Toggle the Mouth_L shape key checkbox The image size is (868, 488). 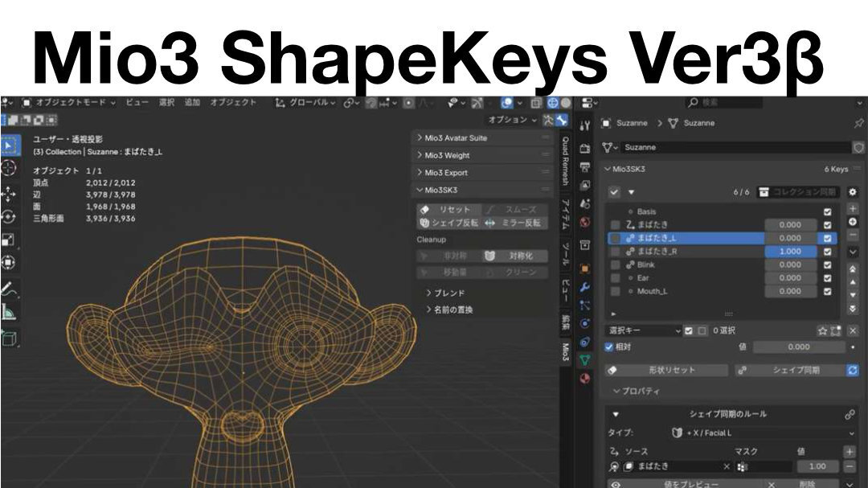(x=827, y=291)
